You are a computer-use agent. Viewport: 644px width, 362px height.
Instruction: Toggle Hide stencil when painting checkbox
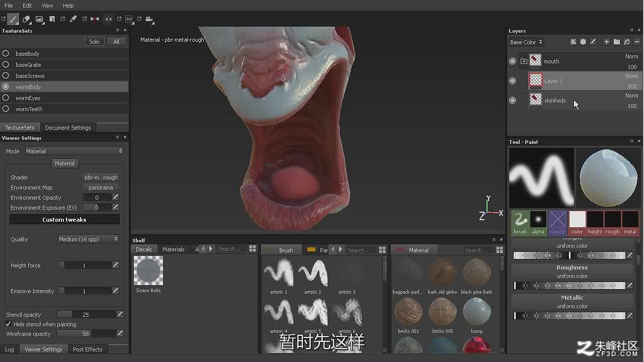(x=8, y=324)
